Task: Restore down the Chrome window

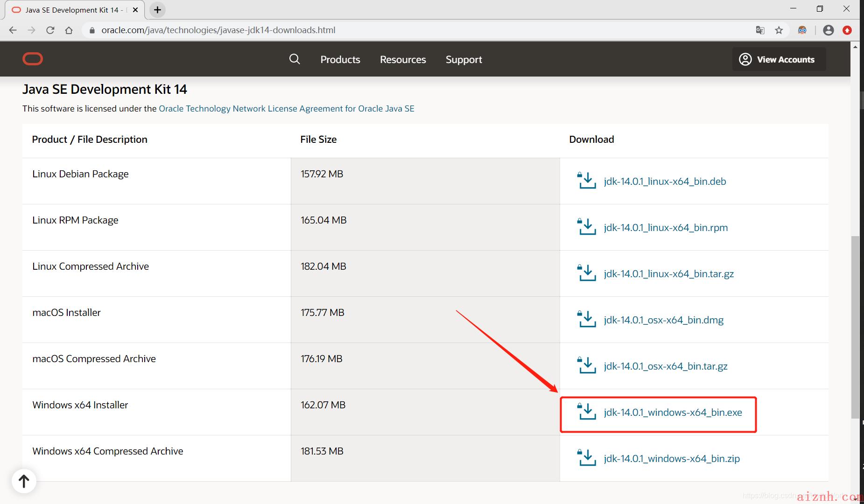Action: point(820,9)
